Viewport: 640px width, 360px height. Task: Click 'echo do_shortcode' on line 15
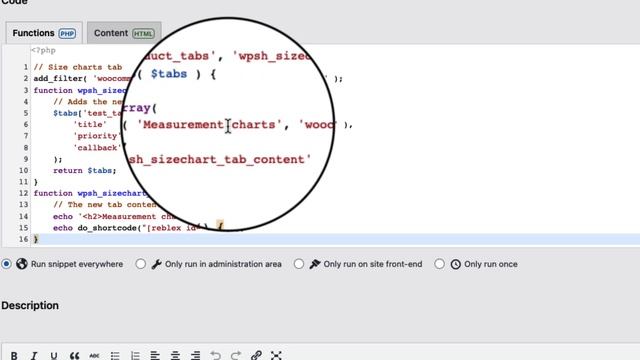(95, 228)
